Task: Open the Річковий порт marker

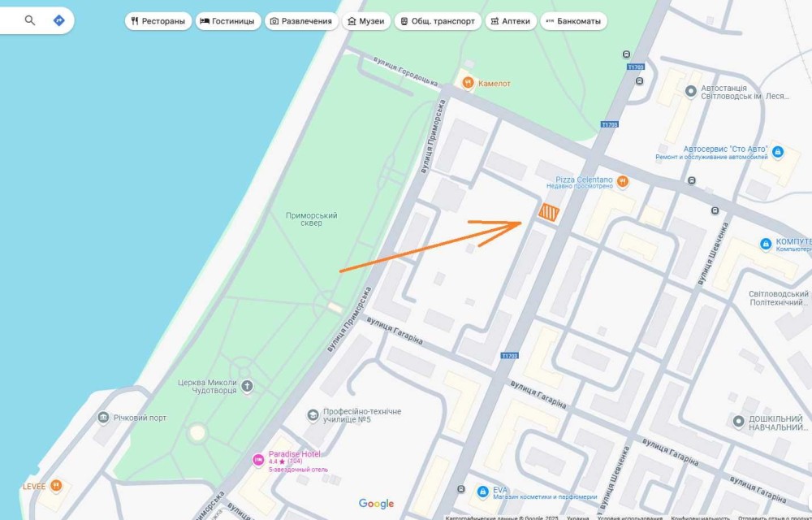Action: click(x=104, y=418)
